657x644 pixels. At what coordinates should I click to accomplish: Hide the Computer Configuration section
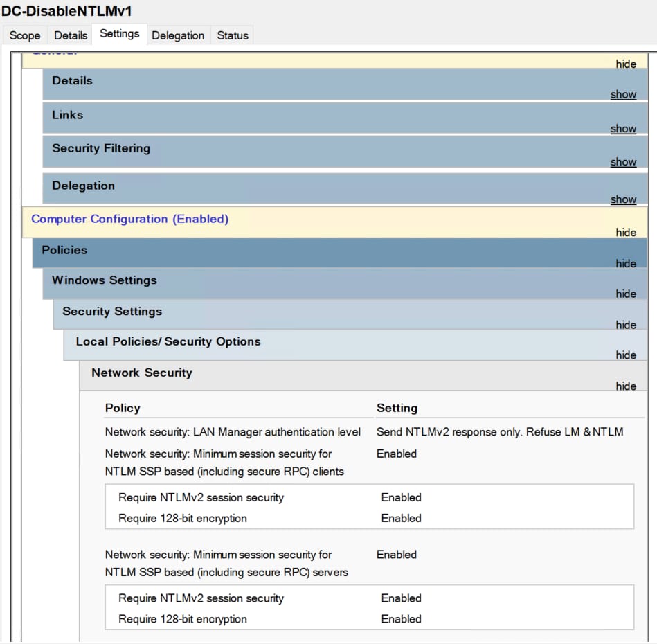tap(626, 233)
